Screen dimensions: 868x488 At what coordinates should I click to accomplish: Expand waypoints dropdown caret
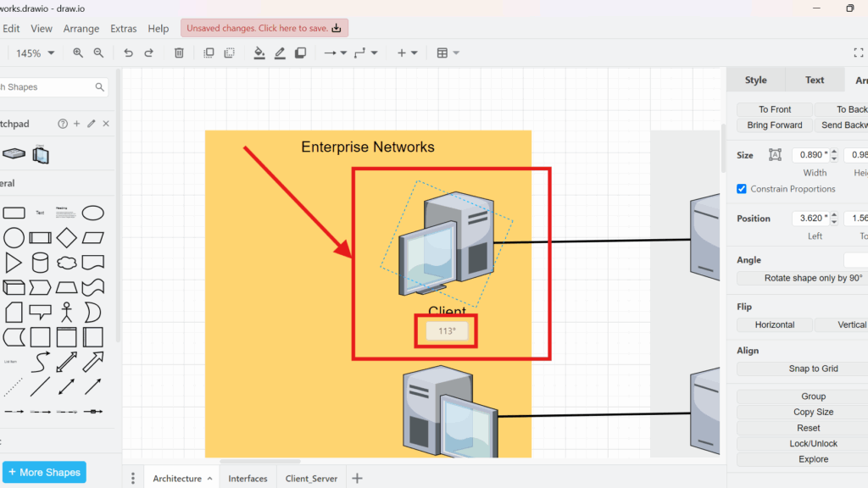(x=374, y=53)
